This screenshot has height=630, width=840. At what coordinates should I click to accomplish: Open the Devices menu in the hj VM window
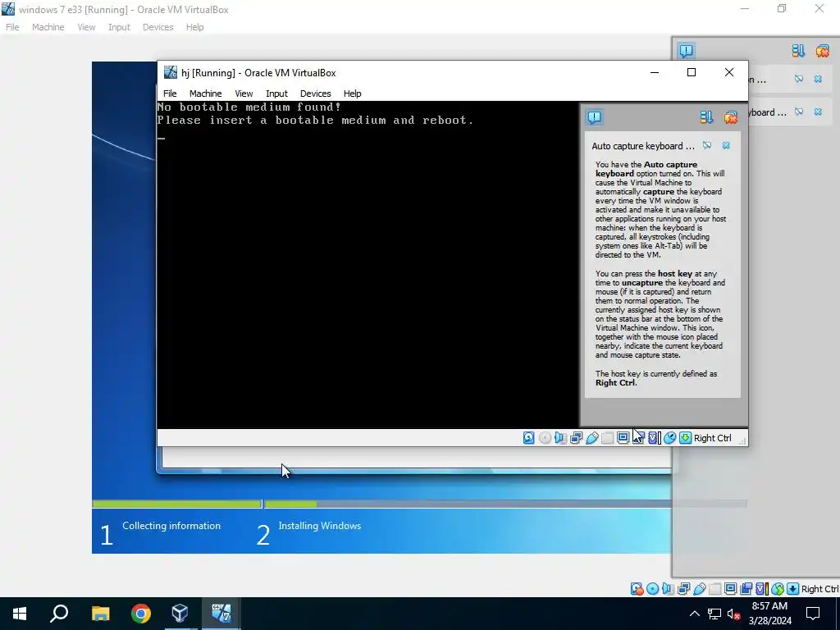(315, 94)
